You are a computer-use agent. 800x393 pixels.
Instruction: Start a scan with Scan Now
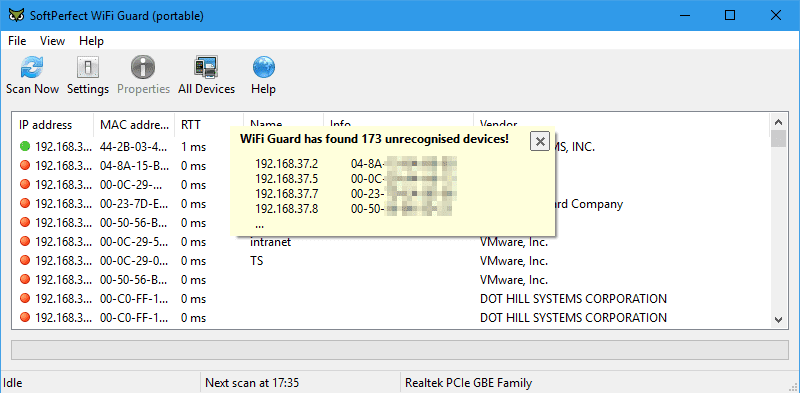point(32,76)
